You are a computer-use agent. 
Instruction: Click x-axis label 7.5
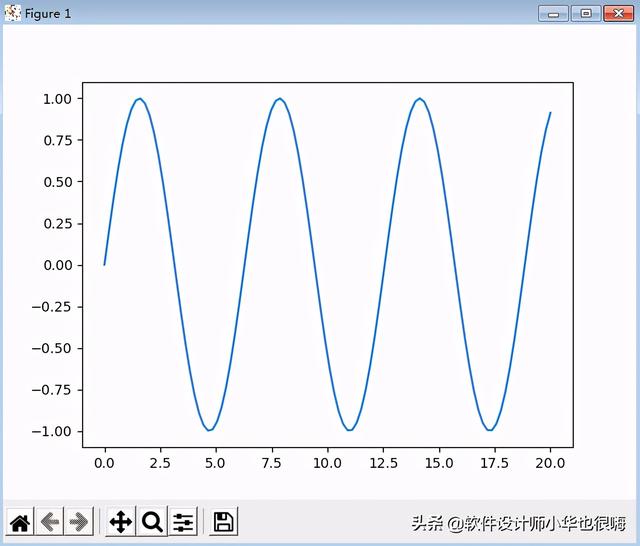click(x=271, y=463)
